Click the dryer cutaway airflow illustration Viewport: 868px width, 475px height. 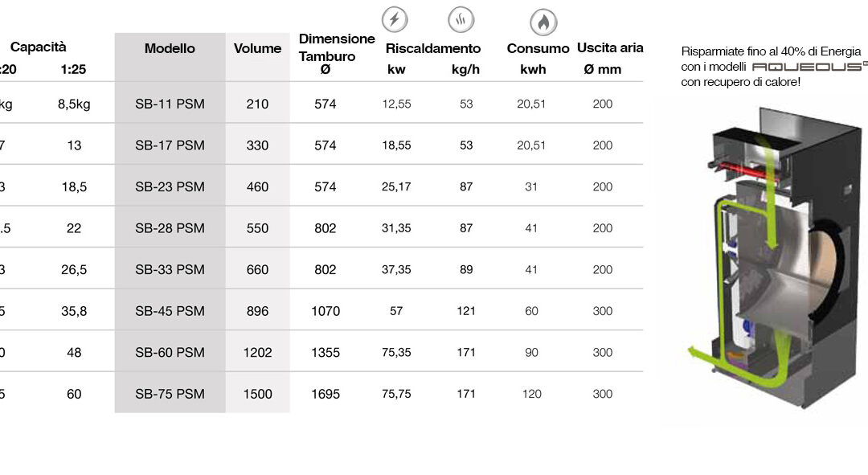775,257
